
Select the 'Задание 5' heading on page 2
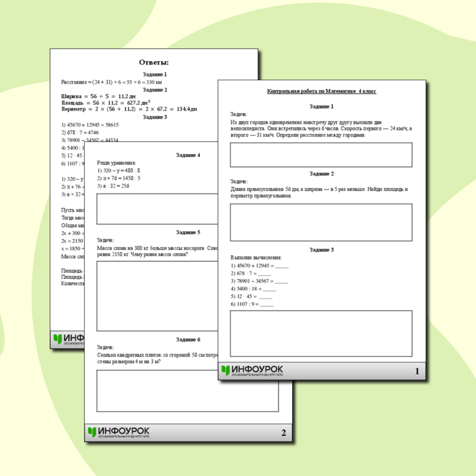(x=188, y=232)
